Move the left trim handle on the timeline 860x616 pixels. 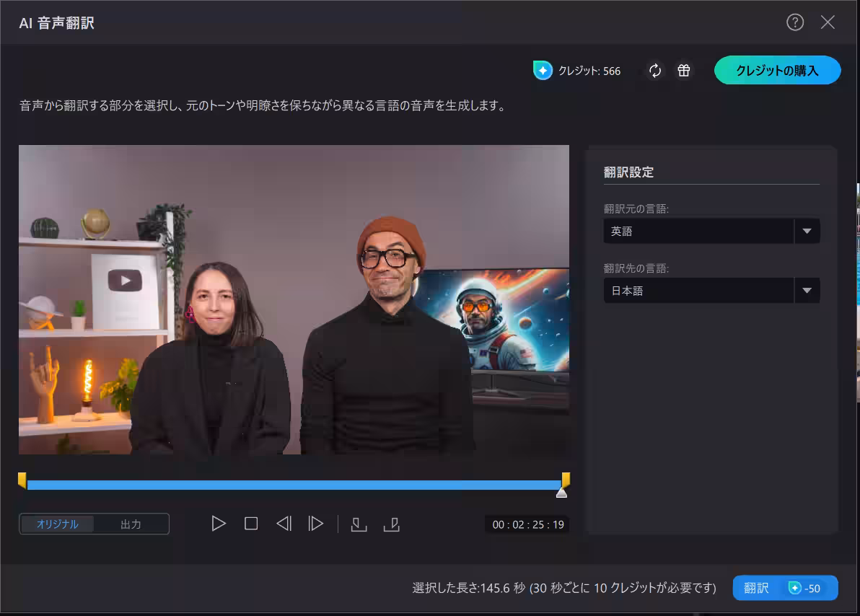coord(22,480)
